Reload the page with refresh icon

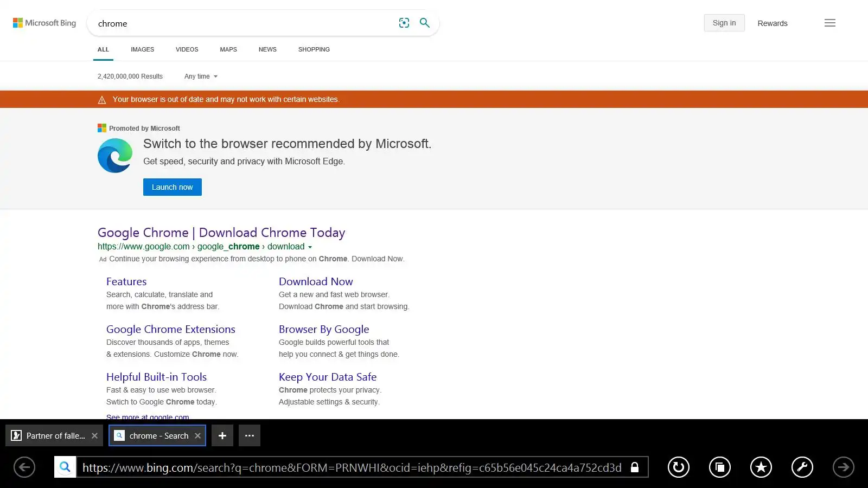click(x=679, y=467)
